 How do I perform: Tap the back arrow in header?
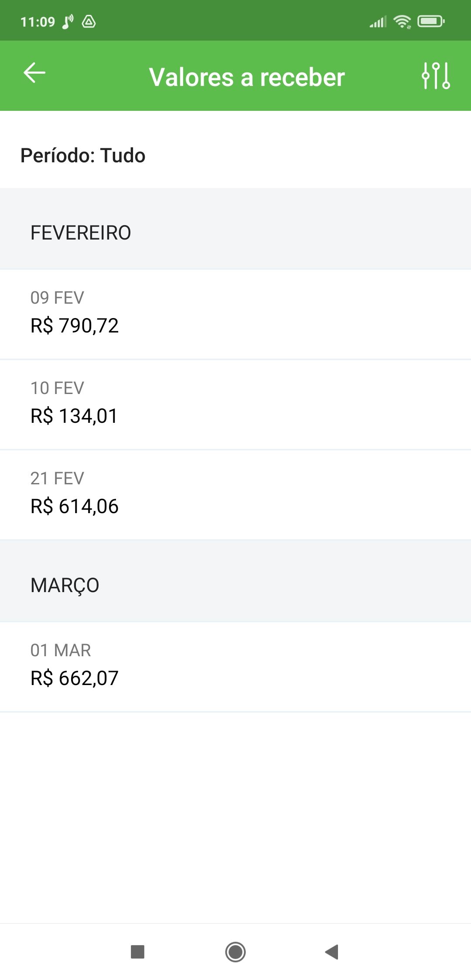pos(34,73)
